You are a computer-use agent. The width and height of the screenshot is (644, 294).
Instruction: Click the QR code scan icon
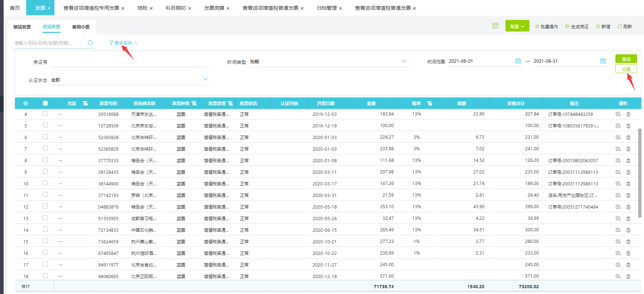[495, 26]
